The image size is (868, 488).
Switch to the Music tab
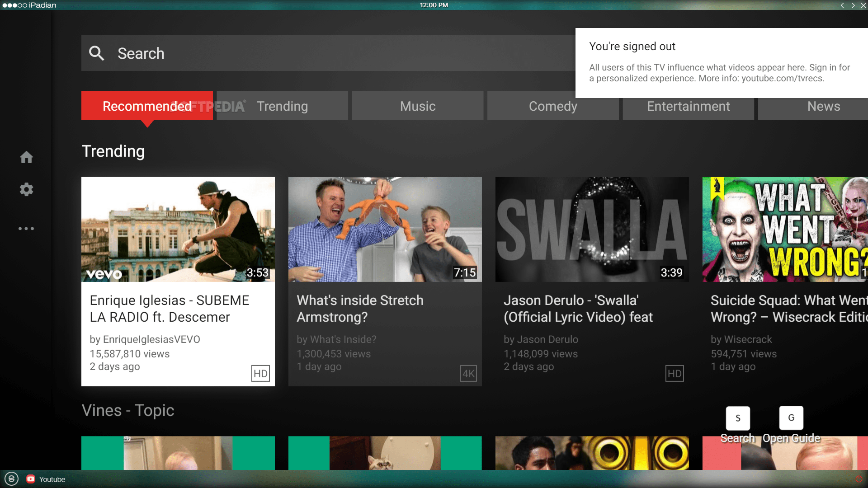pyautogui.click(x=418, y=106)
